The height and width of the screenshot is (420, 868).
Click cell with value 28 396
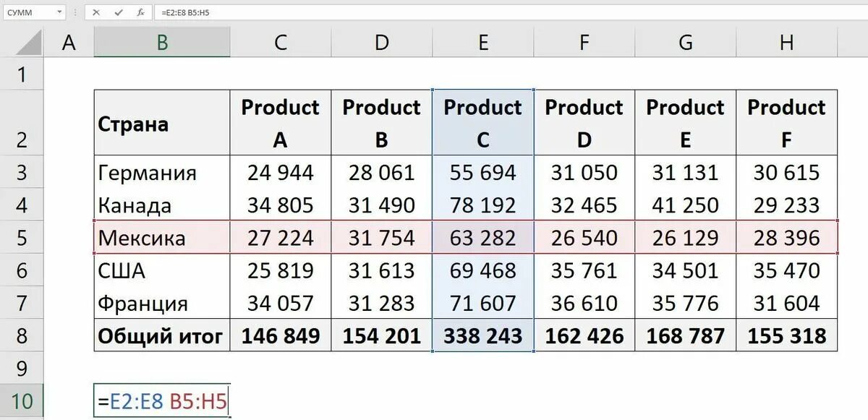click(x=787, y=237)
